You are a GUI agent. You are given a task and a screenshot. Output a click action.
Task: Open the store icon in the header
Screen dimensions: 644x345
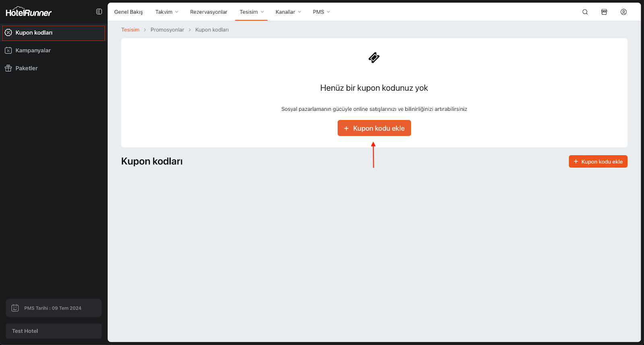pyautogui.click(x=604, y=12)
